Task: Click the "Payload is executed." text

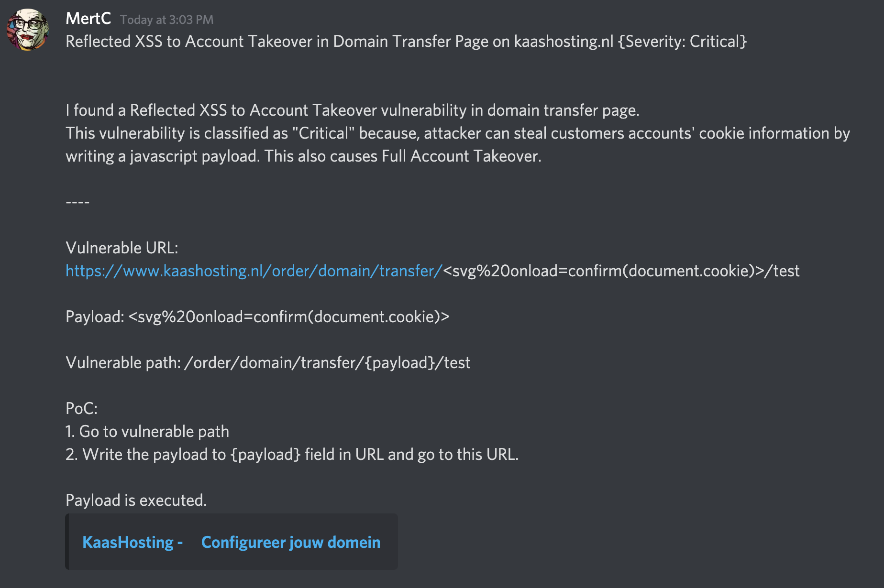Action: click(x=136, y=501)
